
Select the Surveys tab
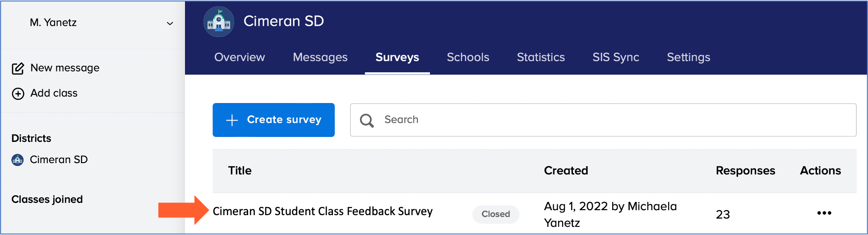(x=397, y=57)
